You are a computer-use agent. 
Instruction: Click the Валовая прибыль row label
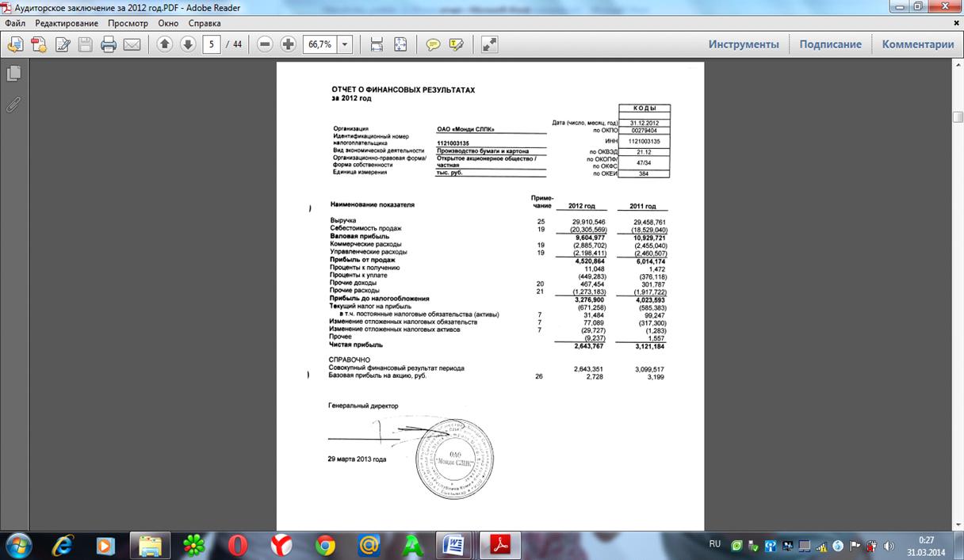coord(359,236)
